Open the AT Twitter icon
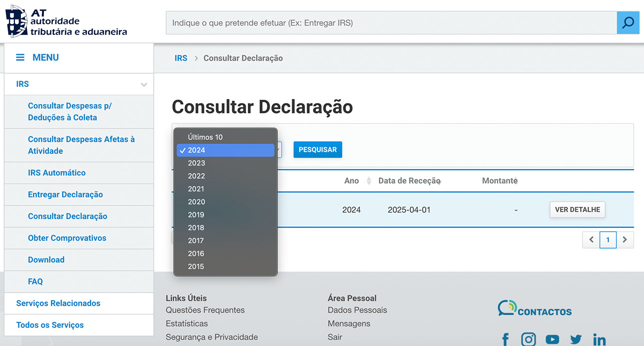644x346 pixels. [576, 340]
